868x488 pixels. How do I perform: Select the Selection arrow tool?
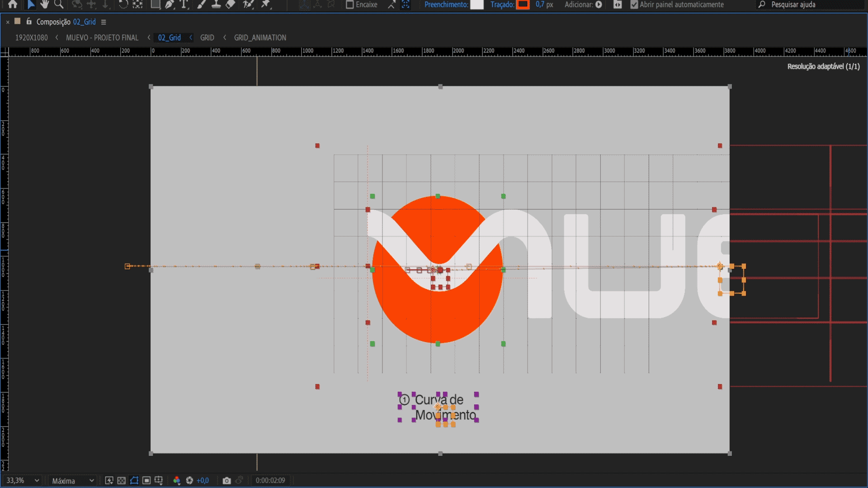pos(31,5)
